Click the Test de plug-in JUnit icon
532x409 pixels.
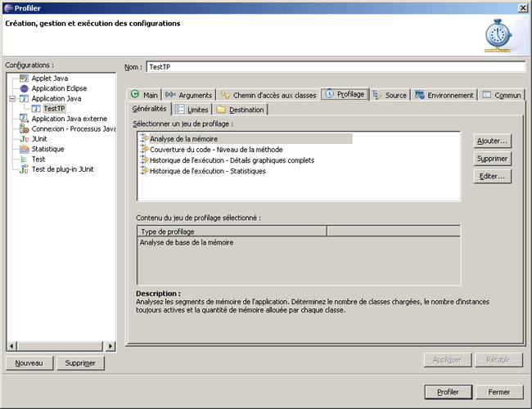(x=25, y=169)
